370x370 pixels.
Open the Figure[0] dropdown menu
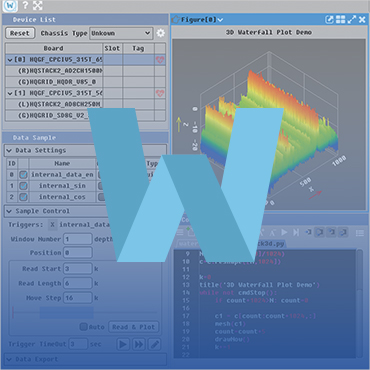[220, 20]
